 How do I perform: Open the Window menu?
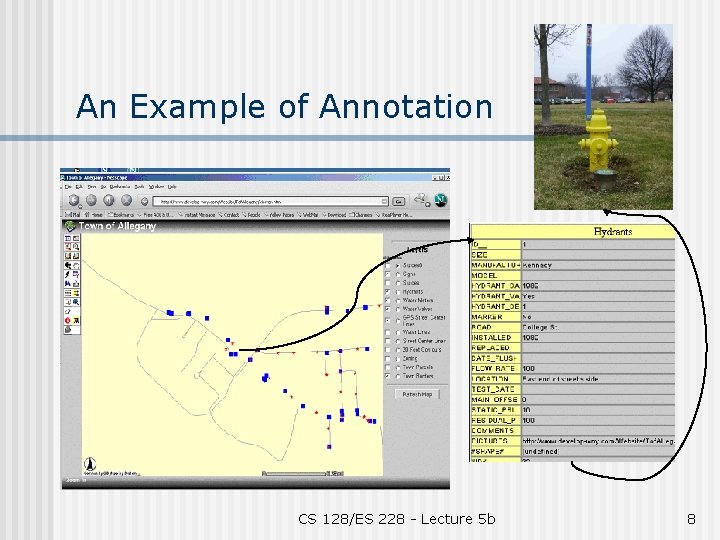156,187
